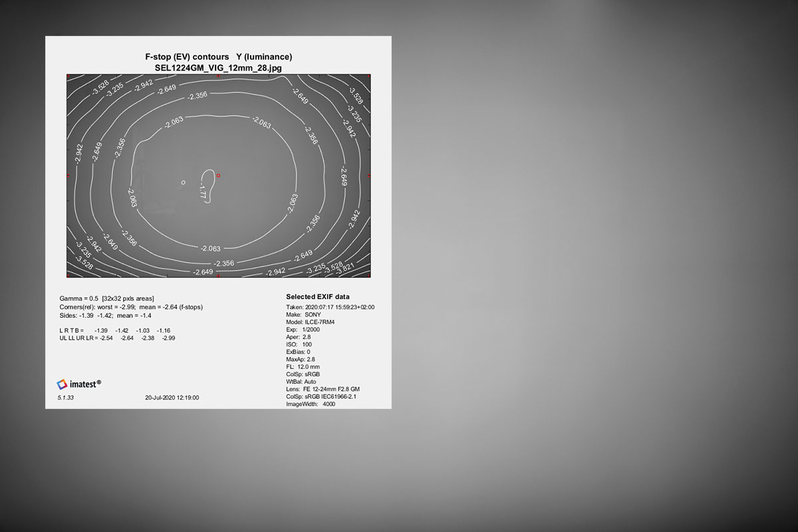798x532 pixels.
Task: Click the -1.77 innermost contour label
Action: tap(203, 192)
